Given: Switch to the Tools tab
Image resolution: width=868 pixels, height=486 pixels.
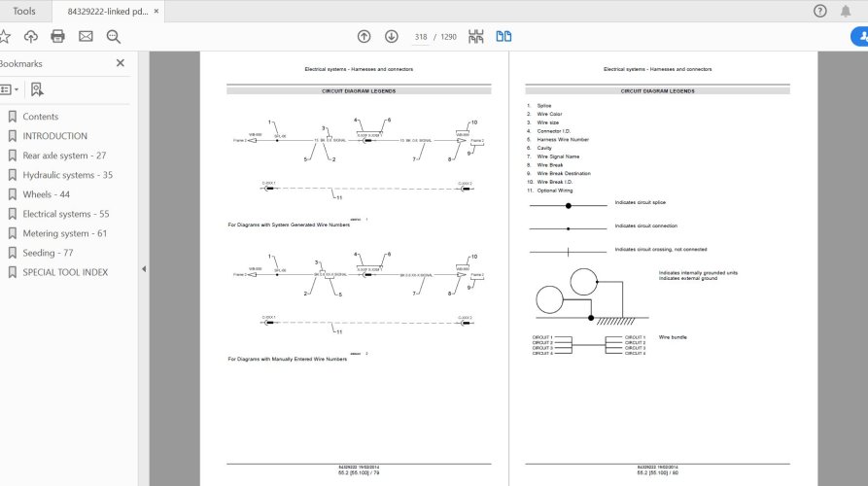Looking at the screenshot, I should [25, 12].
